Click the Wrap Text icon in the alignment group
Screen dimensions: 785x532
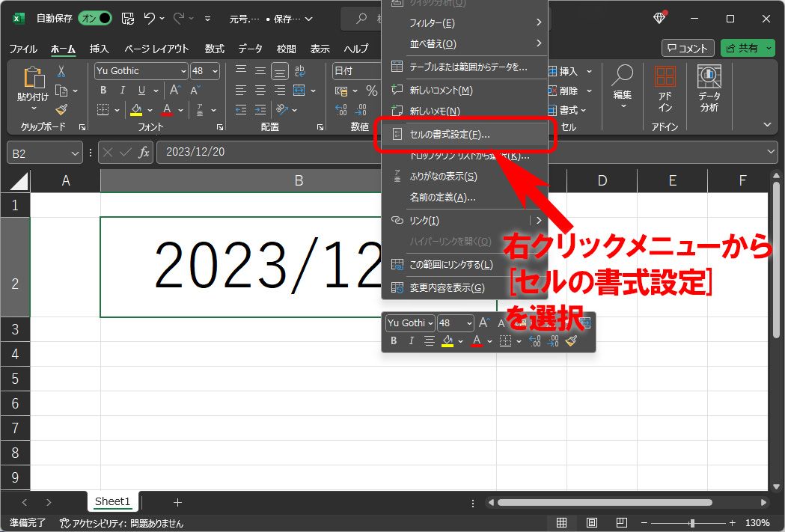[300, 71]
